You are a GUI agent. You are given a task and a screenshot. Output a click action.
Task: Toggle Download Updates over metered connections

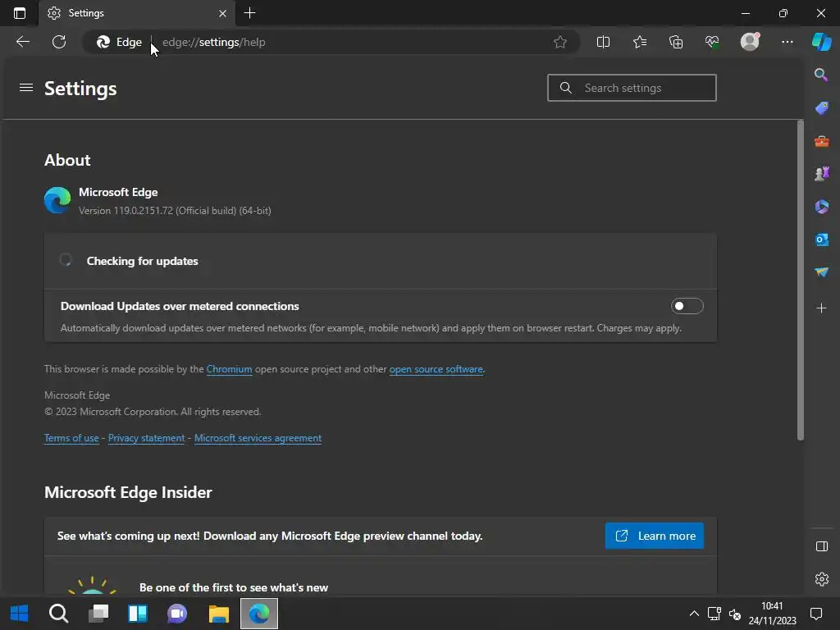[x=687, y=306]
